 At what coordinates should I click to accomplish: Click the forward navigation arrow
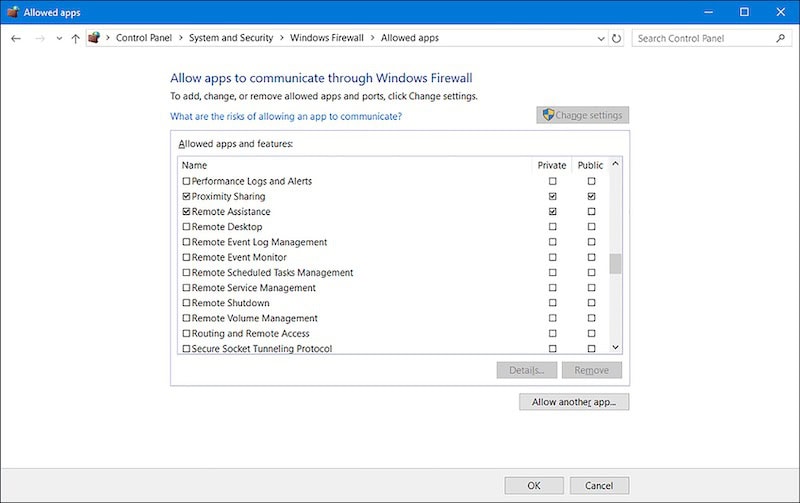point(40,38)
